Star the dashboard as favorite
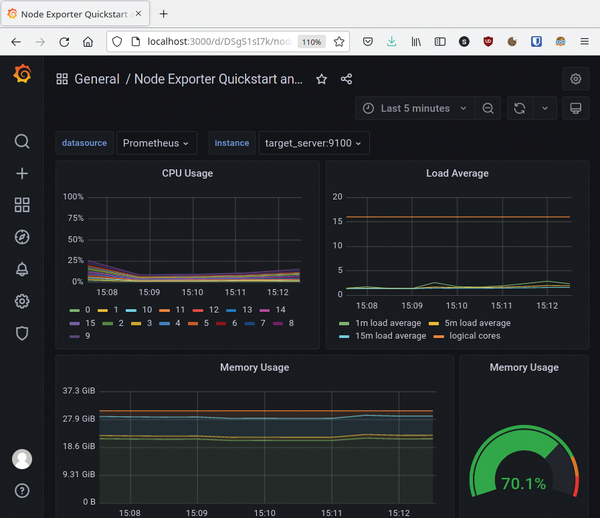Screen dimensions: 600x518 click(321, 79)
